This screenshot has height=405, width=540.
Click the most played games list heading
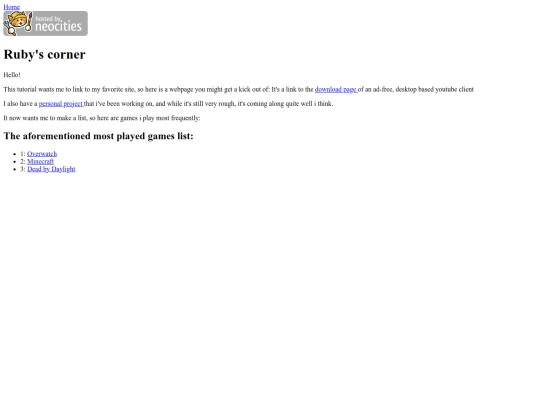coord(98,136)
